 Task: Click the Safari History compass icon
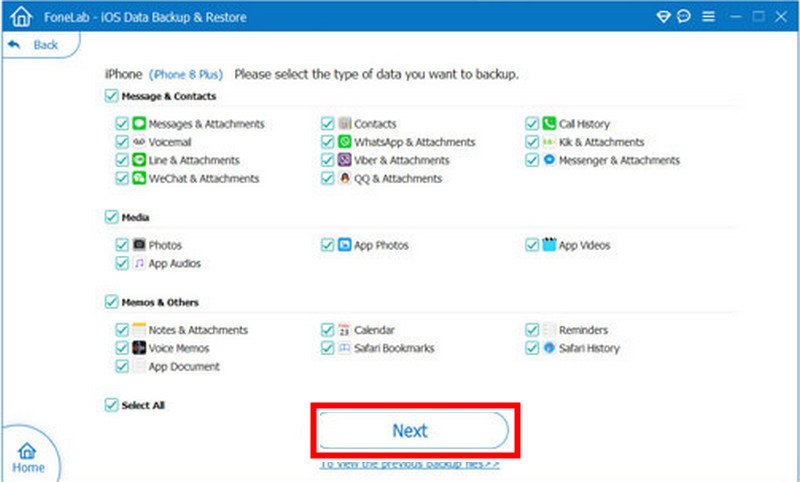tap(549, 348)
